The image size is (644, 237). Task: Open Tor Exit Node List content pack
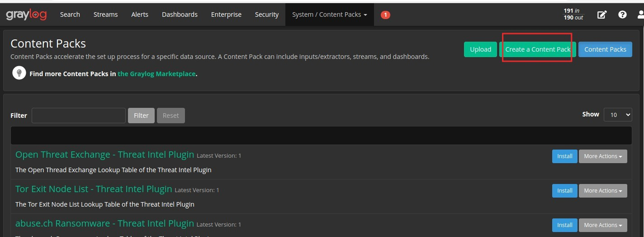[94, 189]
